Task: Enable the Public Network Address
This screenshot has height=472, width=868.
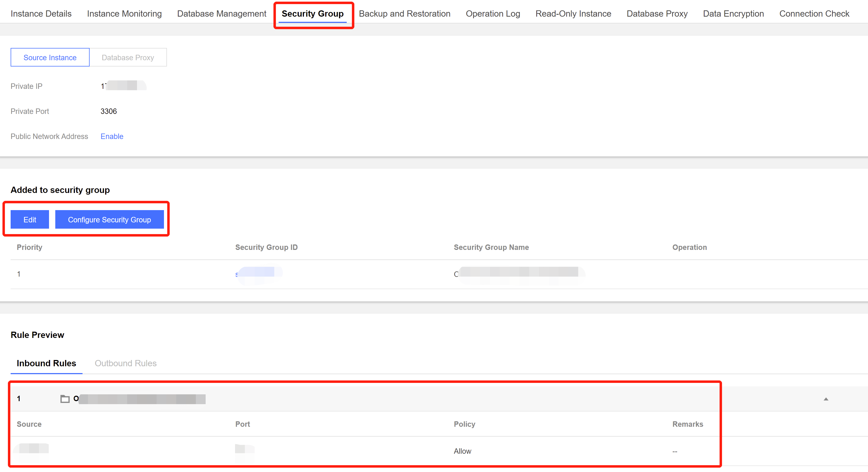Action: [112, 136]
